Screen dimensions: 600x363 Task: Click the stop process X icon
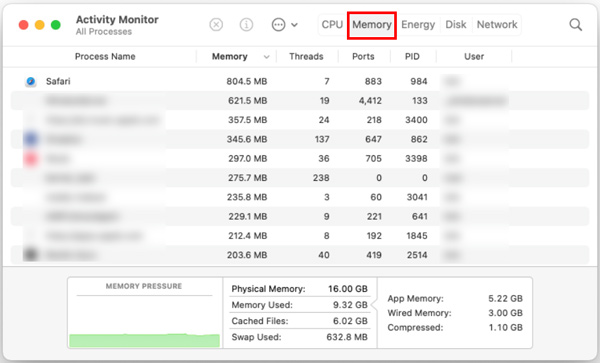[216, 25]
